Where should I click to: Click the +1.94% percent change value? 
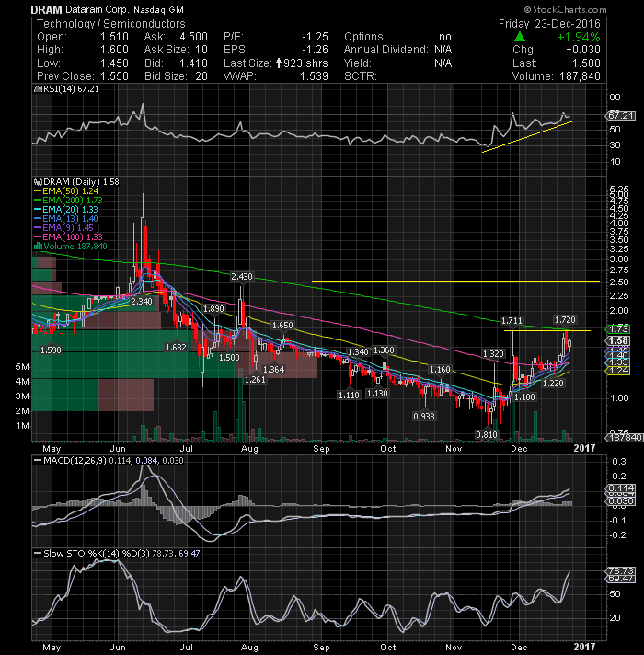pyautogui.click(x=579, y=37)
